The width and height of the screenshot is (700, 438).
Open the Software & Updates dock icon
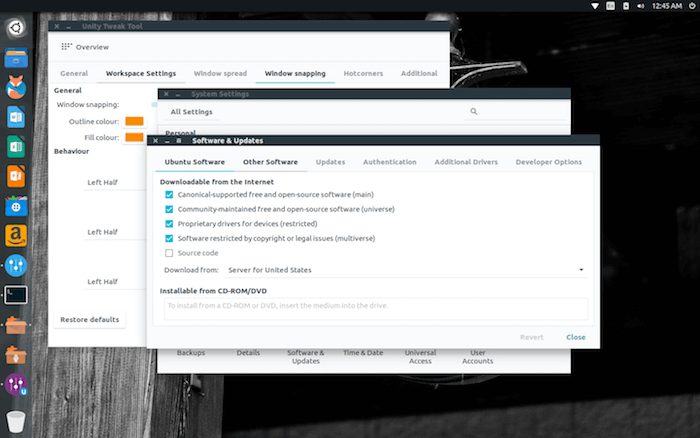[x=16, y=325]
